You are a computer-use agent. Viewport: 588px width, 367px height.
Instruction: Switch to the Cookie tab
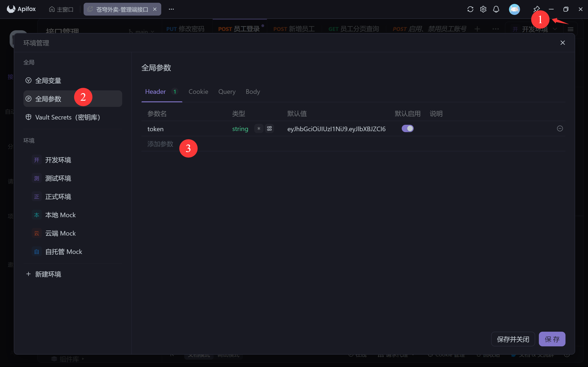click(198, 92)
